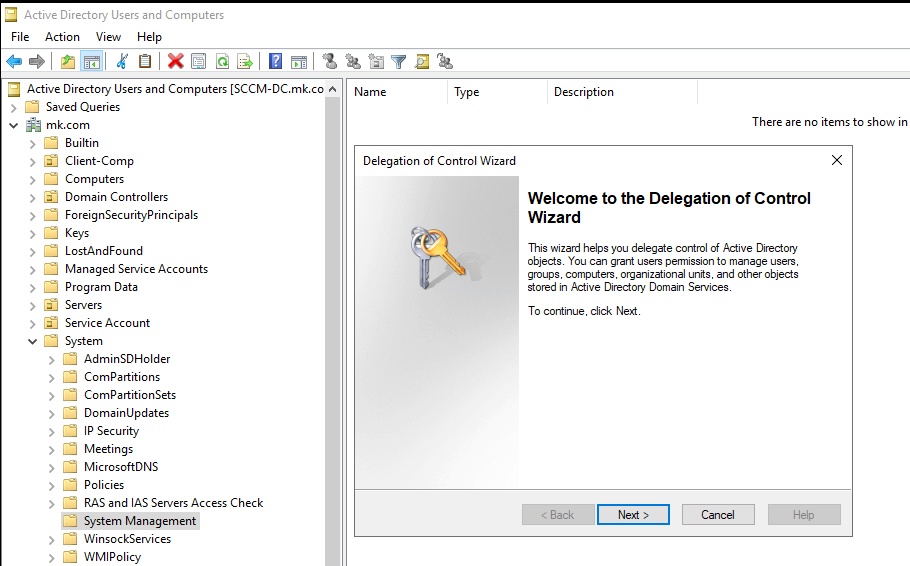The width and height of the screenshot is (910, 566).
Task: Expand the Domain Controllers node
Action: click(33, 197)
